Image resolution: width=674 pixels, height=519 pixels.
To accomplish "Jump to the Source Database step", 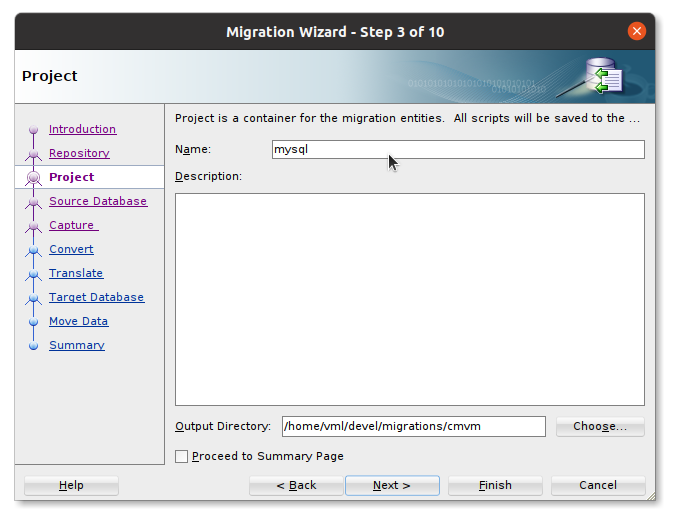I will [98, 201].
